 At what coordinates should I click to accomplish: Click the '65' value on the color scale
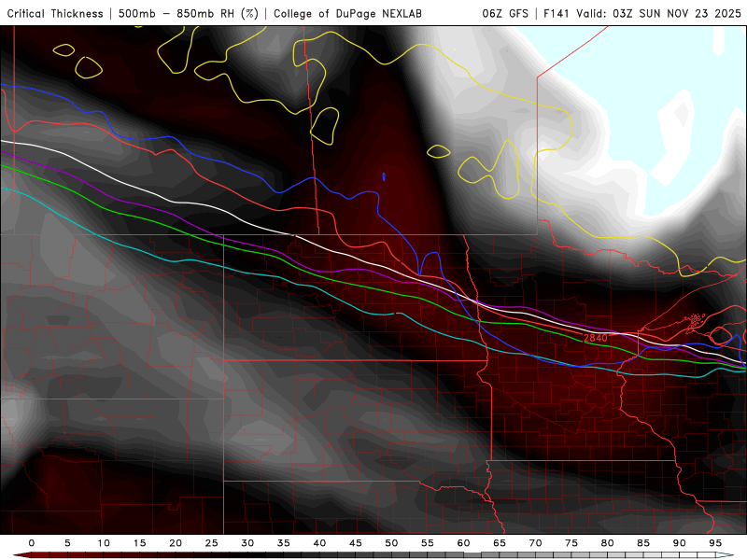point(500,543)
